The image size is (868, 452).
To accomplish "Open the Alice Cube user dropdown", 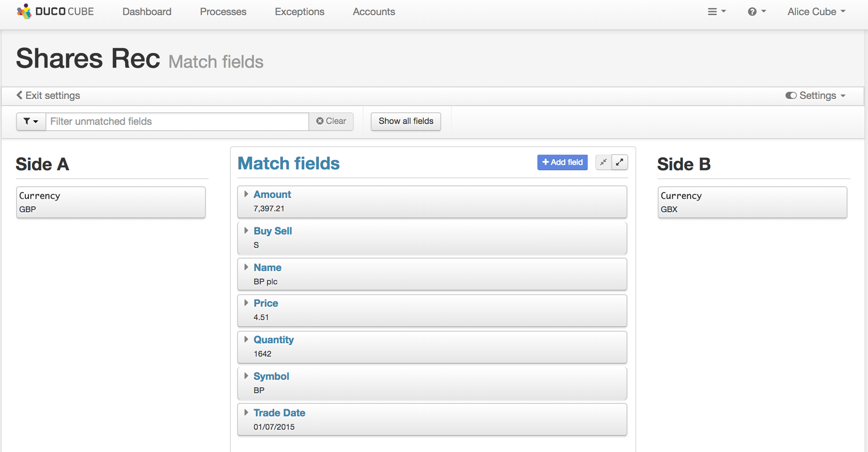I will point(816,12).
